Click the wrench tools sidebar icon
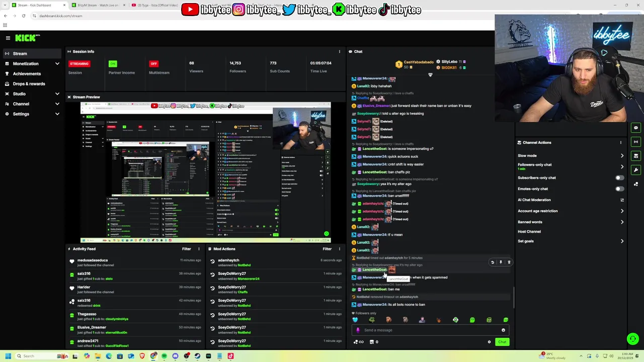The width and height of the screenshot is (644, 362). (x=636, y=170)
